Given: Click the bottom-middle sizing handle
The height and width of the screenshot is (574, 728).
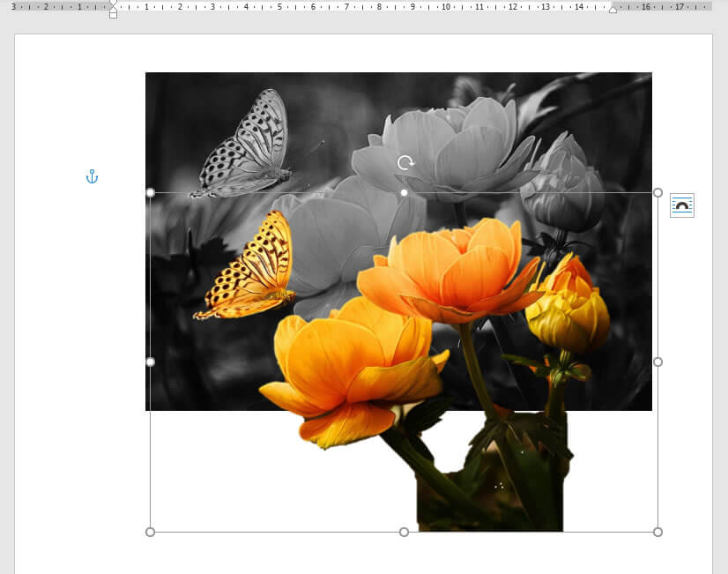Looking at the screenshot, I should point(404,532).
